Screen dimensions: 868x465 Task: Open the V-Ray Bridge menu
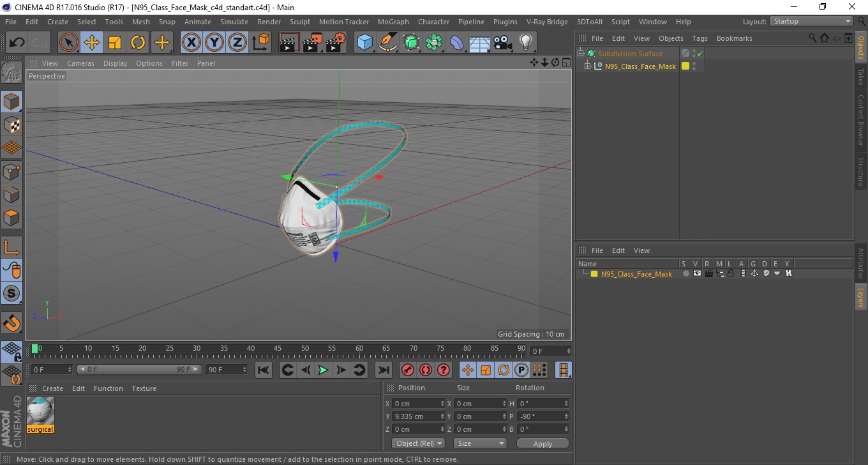pyautogui.click(x=547, y=22)
